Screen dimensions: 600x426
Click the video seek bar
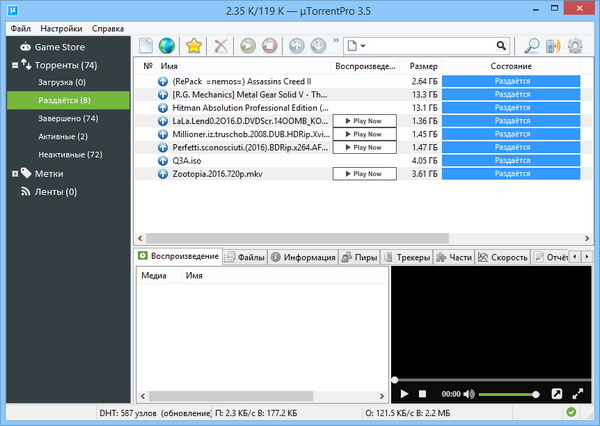pyautogui.click(x=491, y=380)
